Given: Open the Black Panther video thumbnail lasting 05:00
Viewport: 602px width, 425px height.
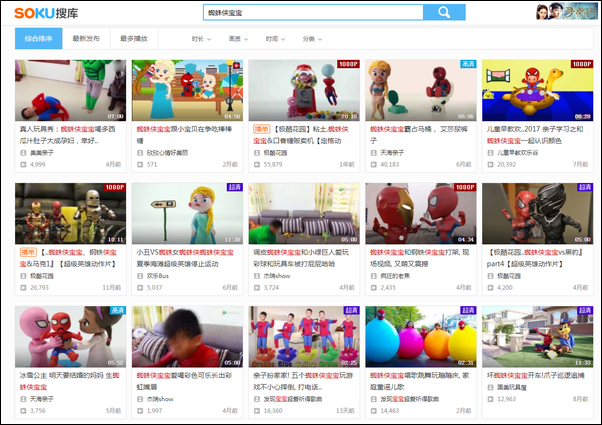Looking at the screenshot, I should [538, 213].
